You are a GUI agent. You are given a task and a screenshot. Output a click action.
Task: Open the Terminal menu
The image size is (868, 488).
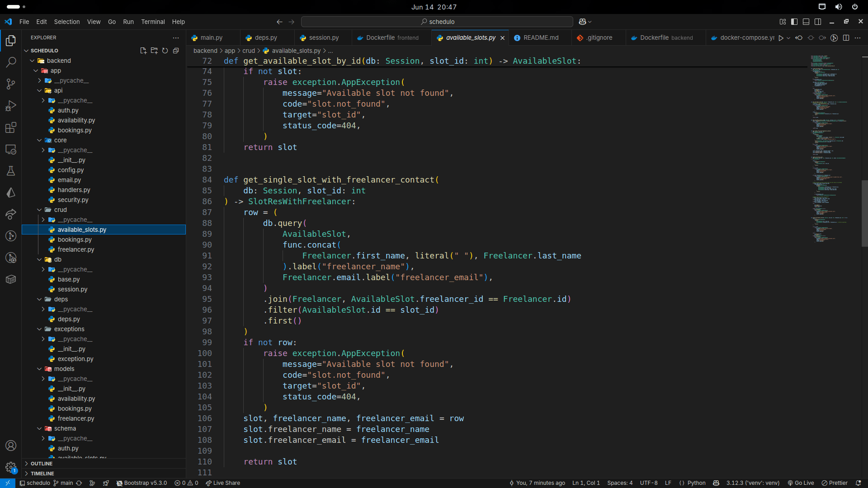click(153, 22)
